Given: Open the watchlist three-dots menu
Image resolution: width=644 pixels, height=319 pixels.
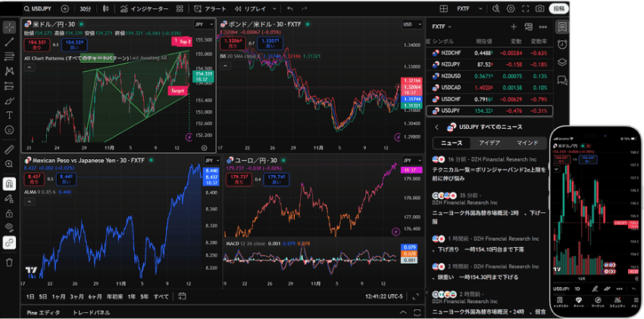Looking at the screenshot, I should pyautogui.click(x=543, y=27).
